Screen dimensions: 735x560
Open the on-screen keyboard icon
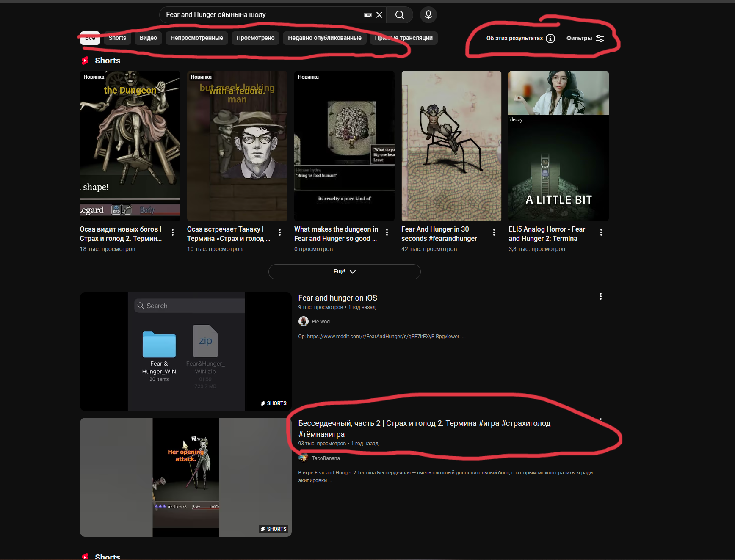click(x=367, y=15)
